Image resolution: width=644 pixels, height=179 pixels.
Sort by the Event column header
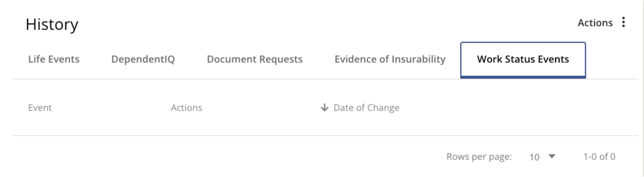pyautogui.click(x=40, y=108)
